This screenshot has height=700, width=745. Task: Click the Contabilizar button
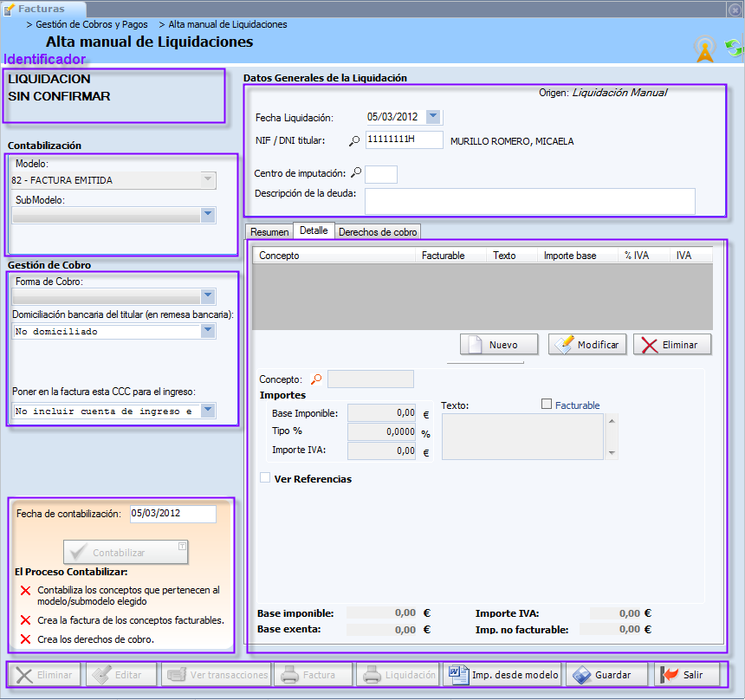[x=126, y=552]
